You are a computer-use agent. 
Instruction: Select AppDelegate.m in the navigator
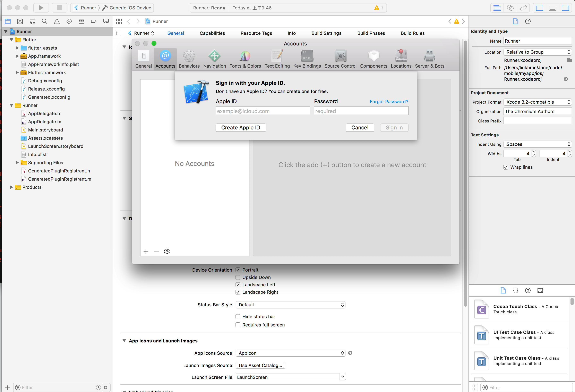44,121
